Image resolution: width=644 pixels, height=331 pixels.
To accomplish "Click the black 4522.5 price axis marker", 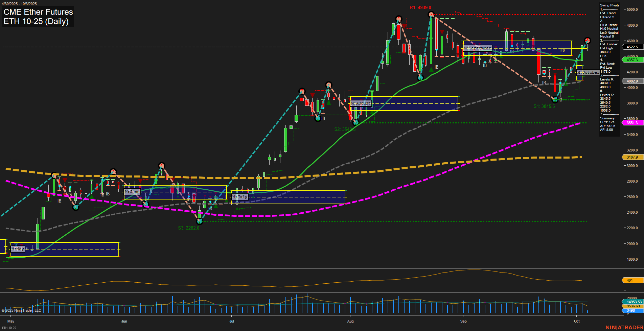I will (x=632, y=47).
